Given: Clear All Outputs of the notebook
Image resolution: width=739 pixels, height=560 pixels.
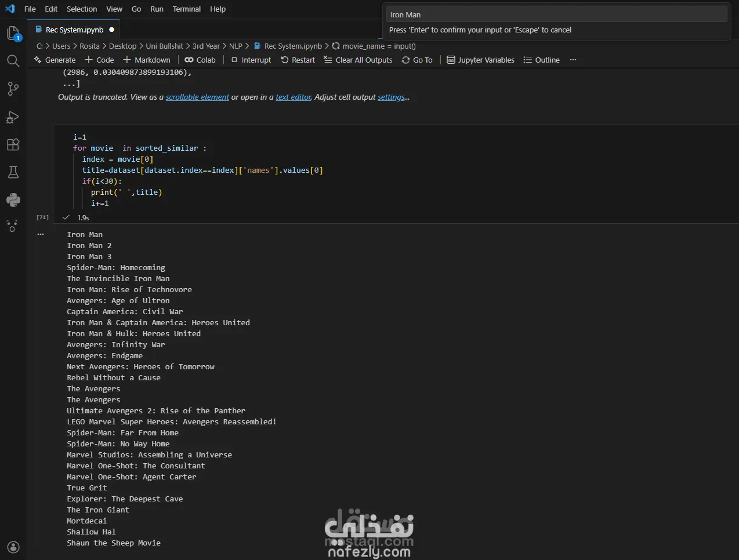Looking at the screenshot, I should [358, 60].
